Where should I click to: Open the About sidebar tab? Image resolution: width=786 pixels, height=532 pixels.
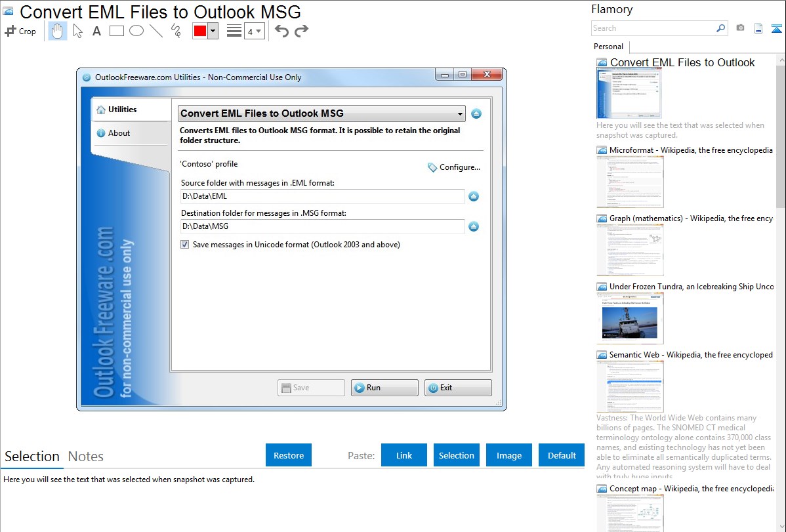131,133
